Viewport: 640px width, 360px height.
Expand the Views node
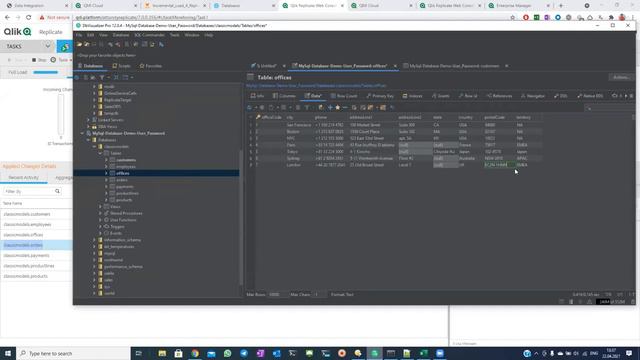pyautogui.click(x=100, y=207)
